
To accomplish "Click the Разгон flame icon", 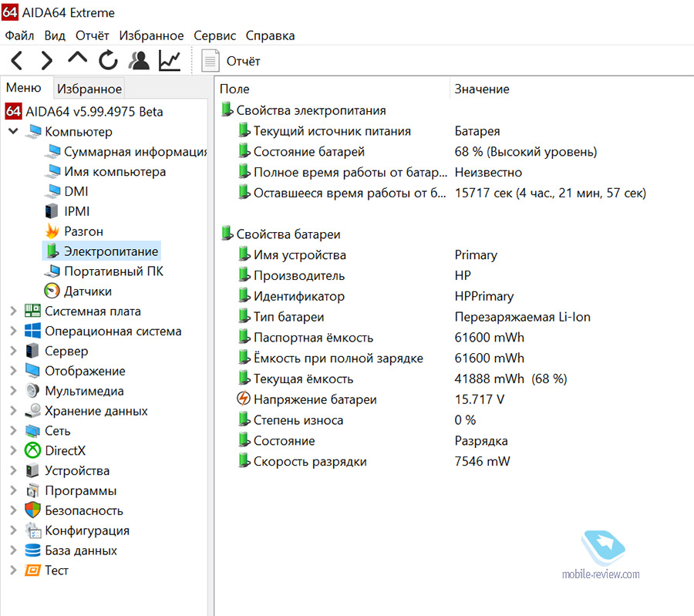I will [x=52, y=231].
